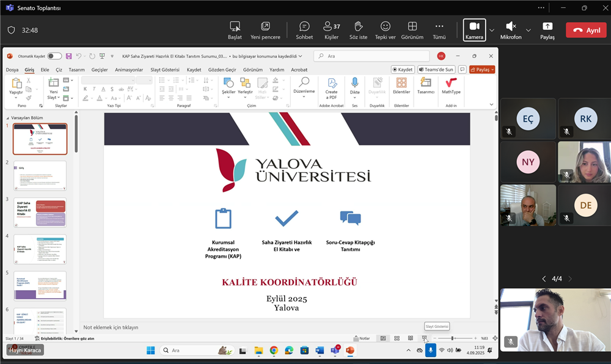Switch to Normal view in status bar
This screenshot has width=611, height=364.
tap(383, 338)
